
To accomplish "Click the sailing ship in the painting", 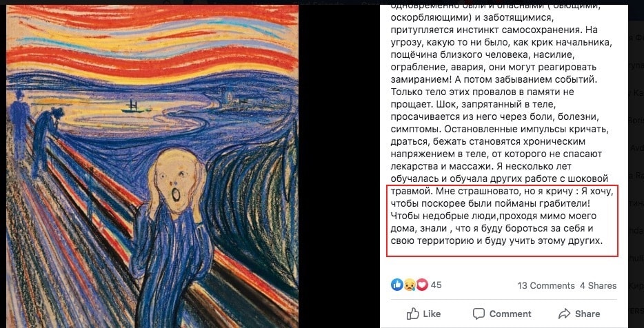I will click(132, 106).
